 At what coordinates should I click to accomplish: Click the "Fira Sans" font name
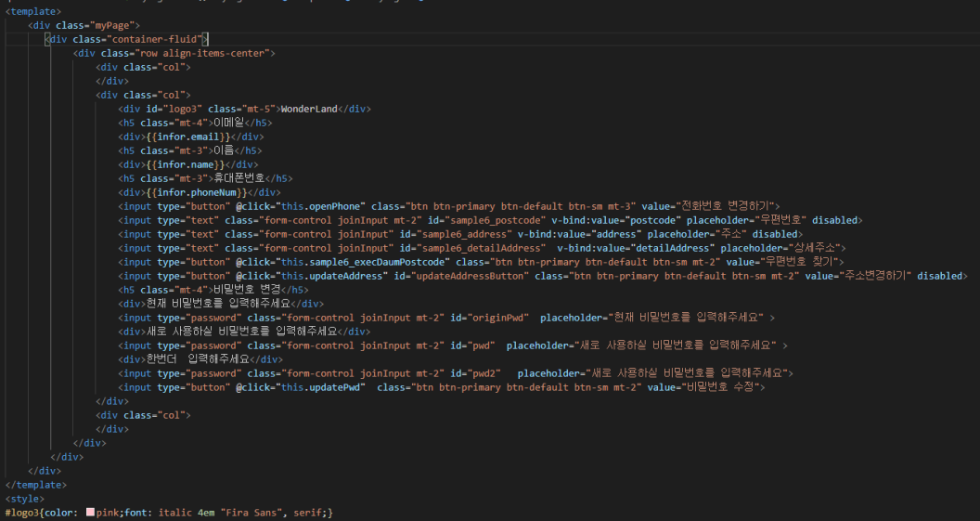(x=250, y=513)
